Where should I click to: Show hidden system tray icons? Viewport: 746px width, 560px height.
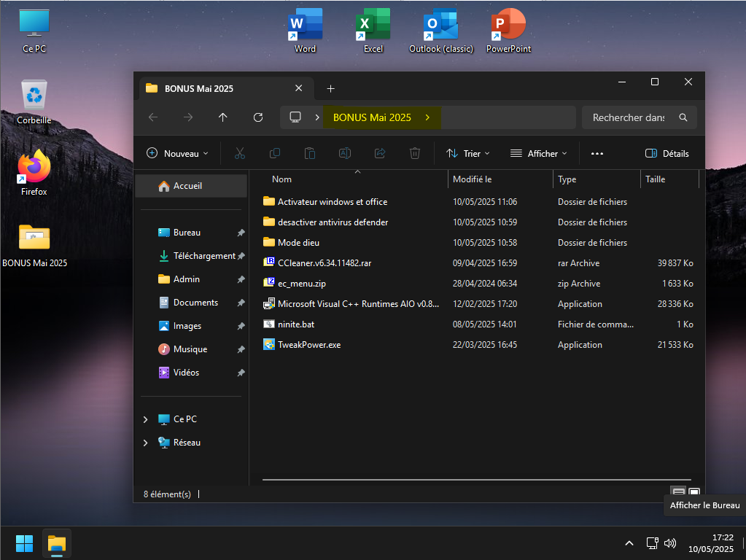(x=629, y=543)
